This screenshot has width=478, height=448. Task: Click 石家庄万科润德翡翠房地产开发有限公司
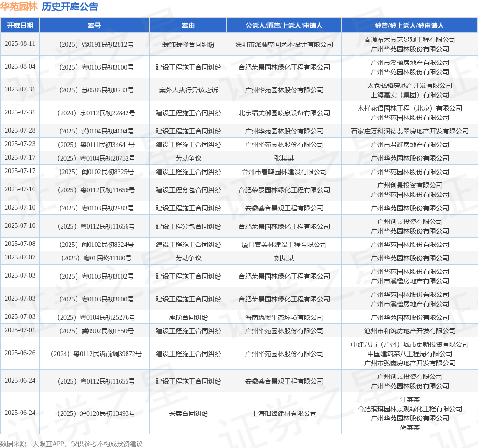[x=410, y=131]
